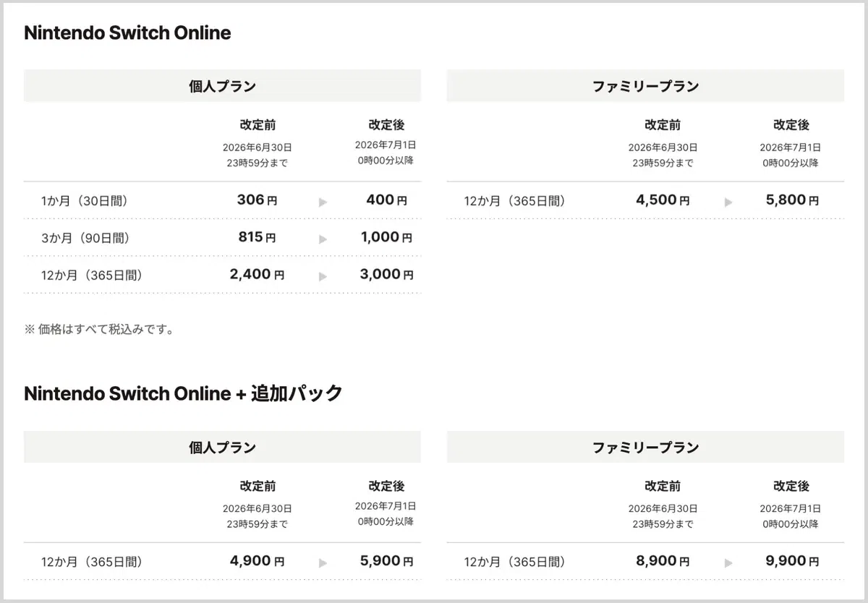868x603 pixels.
Task: Click the 8,900円 price
Action: click(663, 561)
